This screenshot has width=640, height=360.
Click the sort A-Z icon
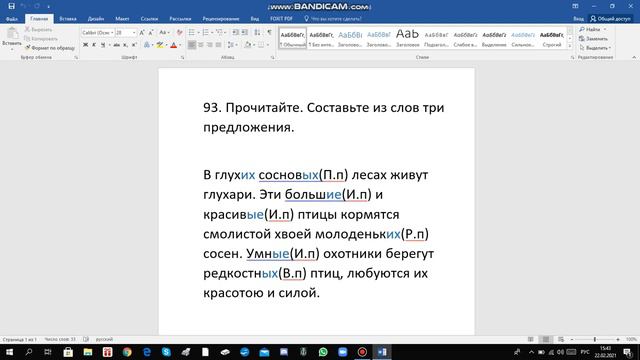(257, 33)
